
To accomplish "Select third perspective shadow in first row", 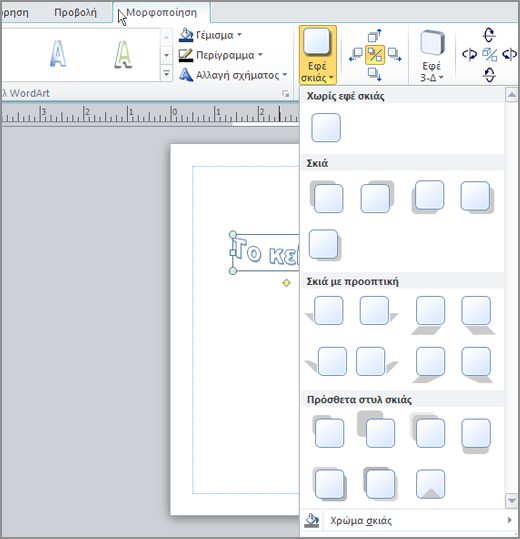I will click(428, 315).
